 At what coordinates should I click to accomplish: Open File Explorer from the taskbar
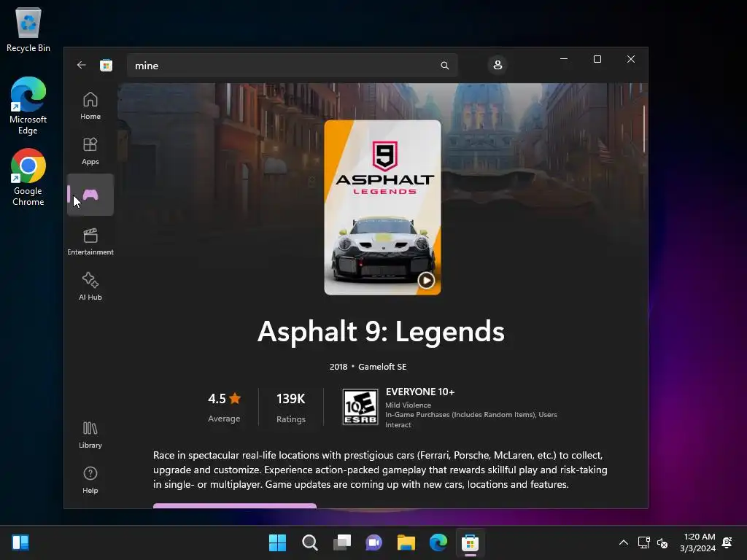406,542
